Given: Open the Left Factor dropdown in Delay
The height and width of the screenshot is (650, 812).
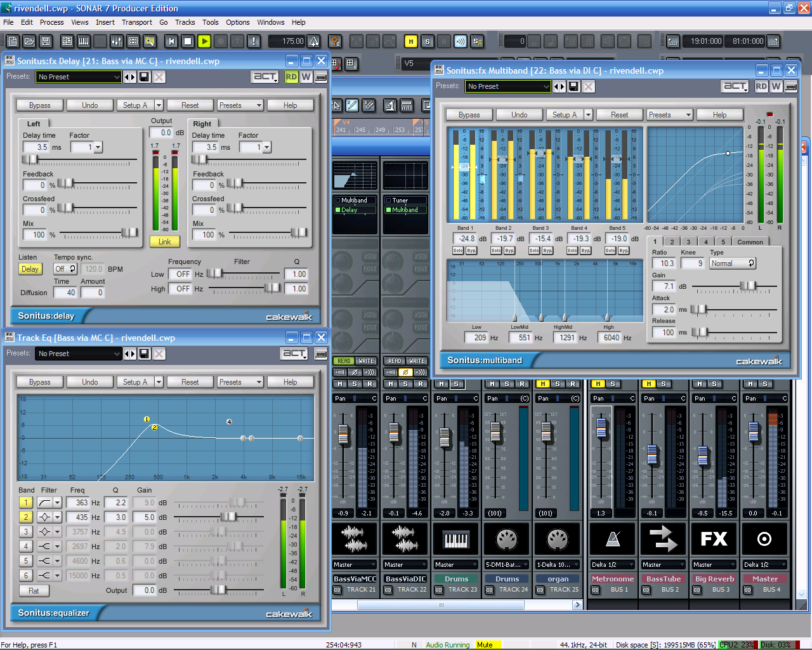Looking at the screenshot, I should coord(98,147).
